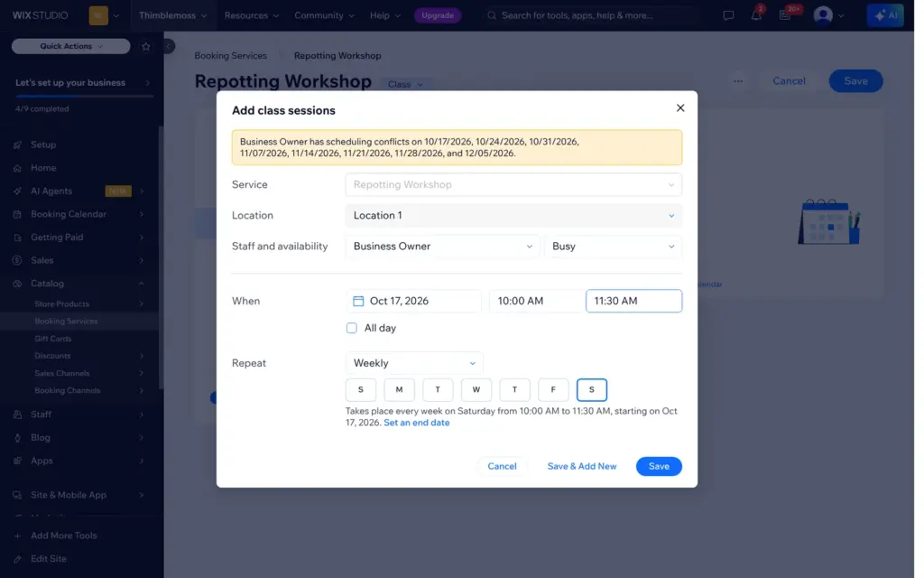The width and height of the screenshot is (924, 578).
Task: Click Save & Add New in dialog
Action: (x=582, y=467)
